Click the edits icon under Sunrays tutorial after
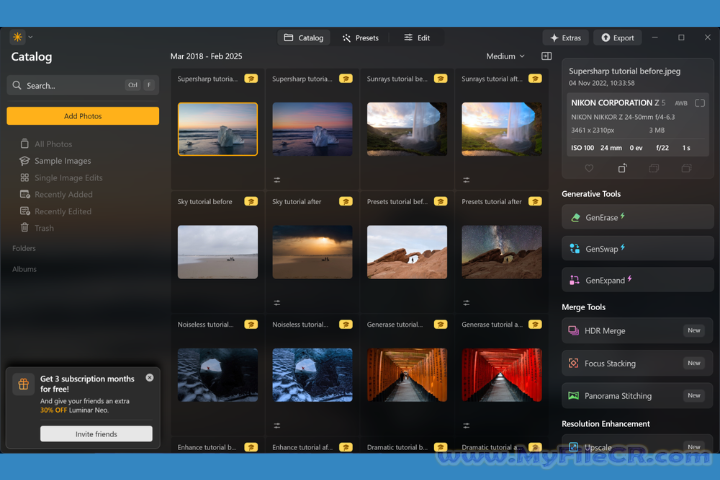The width and height of the screenshot is (720, 480). (x=466, y=180)
